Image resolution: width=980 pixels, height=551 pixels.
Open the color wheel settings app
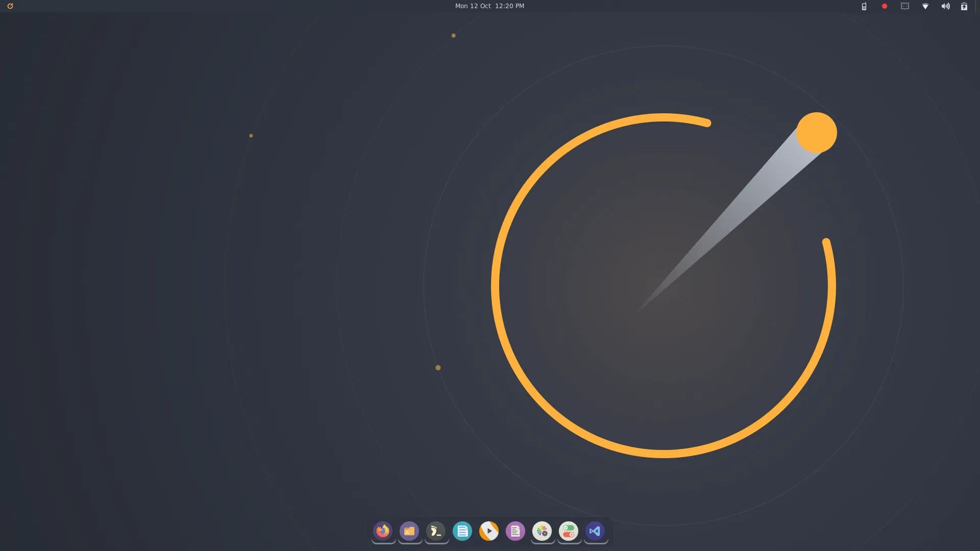(542, 531)
